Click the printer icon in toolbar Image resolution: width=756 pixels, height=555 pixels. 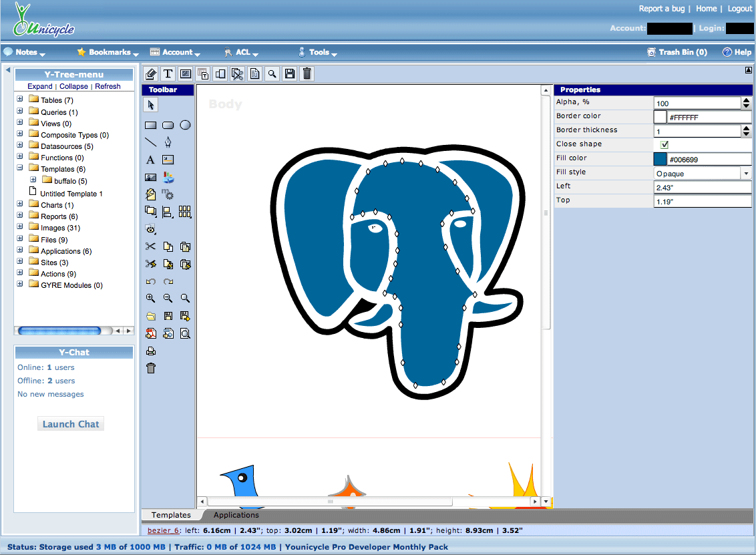pos(151,351)
